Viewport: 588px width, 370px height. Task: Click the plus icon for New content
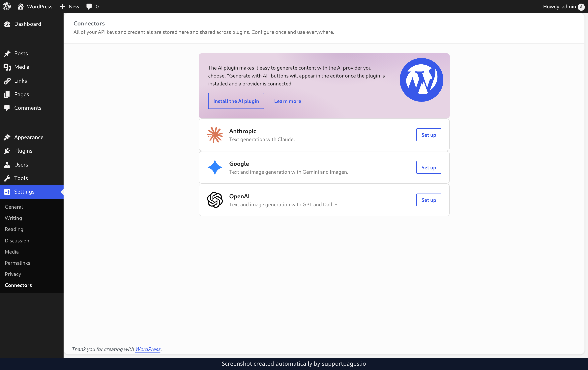(63, 7)
